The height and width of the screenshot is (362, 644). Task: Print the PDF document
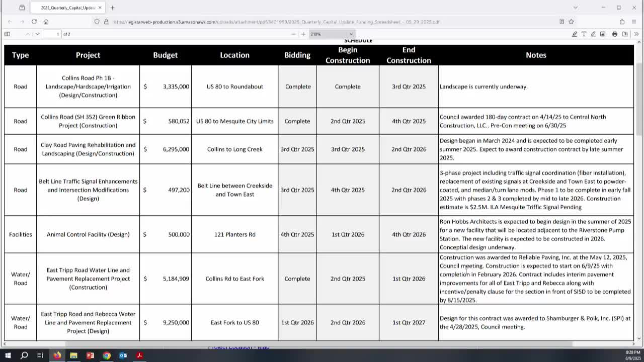point(615,34)
